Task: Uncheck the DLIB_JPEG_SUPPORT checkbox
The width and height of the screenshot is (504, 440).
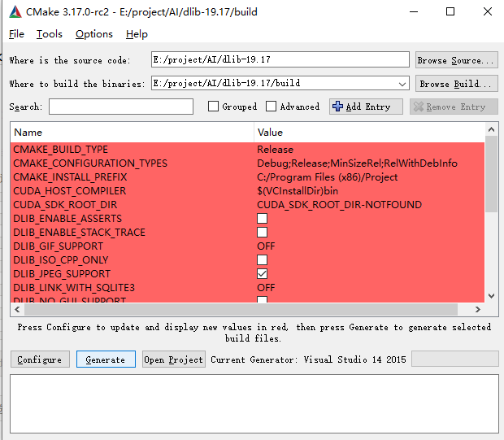Action: (x=263, y=274)
